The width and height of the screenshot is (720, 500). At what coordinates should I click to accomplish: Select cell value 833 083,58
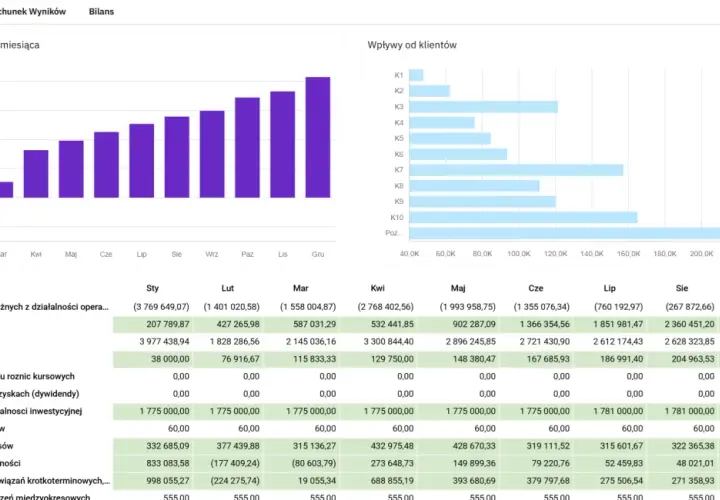[168, 463]
